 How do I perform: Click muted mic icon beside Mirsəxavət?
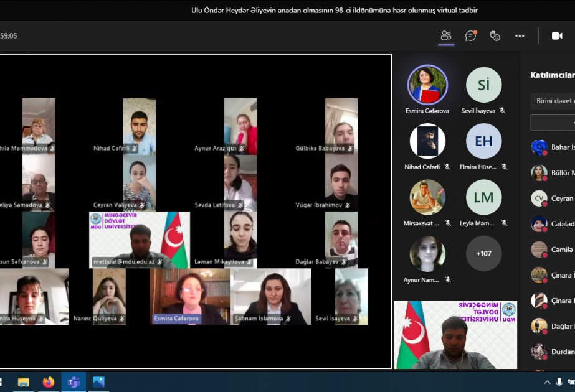pos(448,222)
